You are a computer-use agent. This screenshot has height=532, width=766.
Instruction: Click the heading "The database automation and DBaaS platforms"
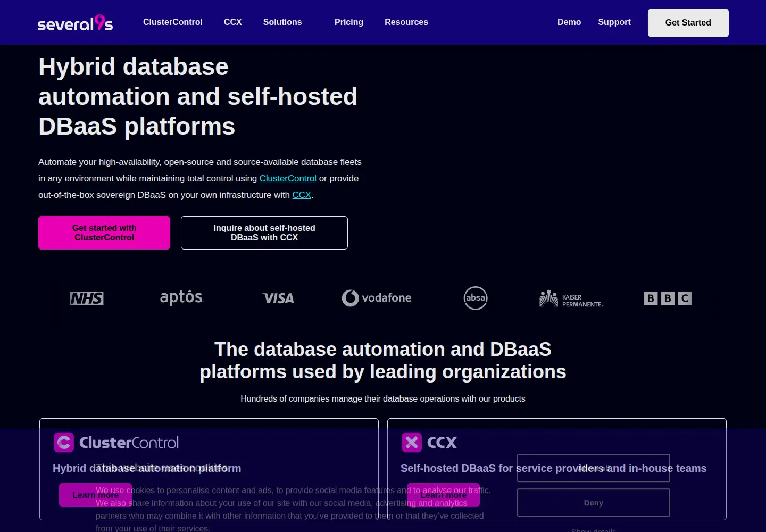(383, 361)
